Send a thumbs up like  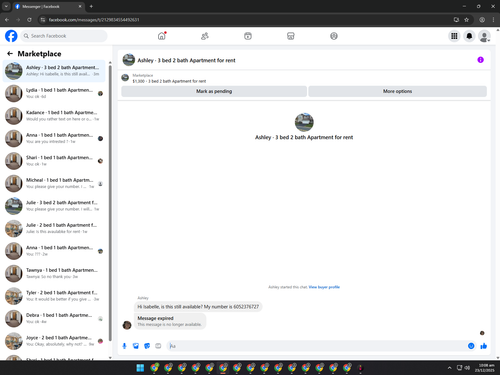pos(484,346)
